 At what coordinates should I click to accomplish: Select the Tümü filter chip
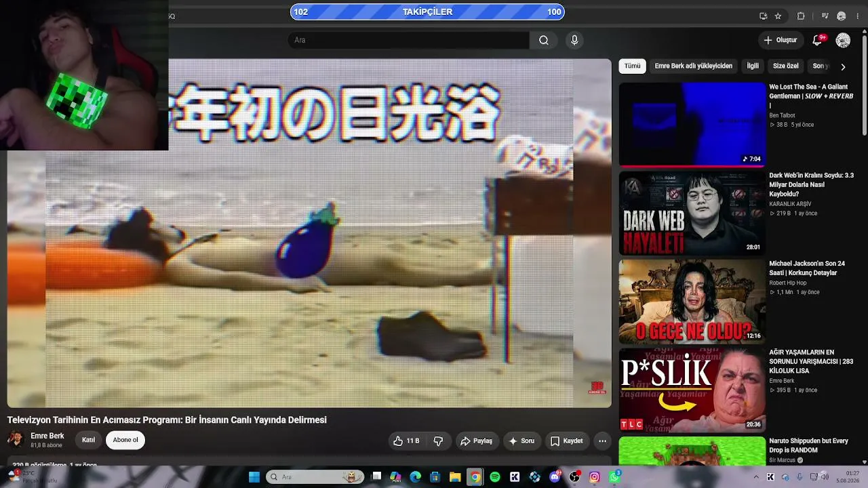coord(632,66)
